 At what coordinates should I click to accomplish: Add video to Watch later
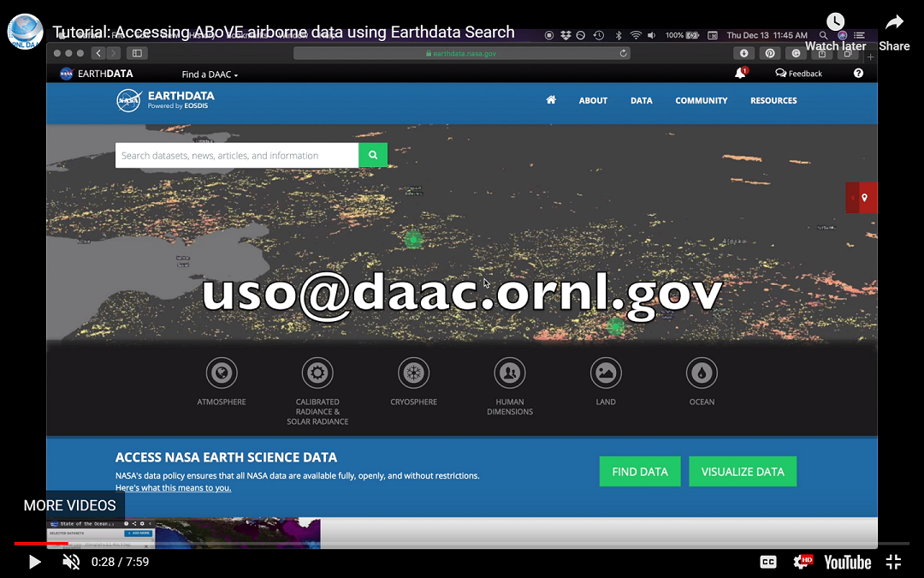(836, 33)
